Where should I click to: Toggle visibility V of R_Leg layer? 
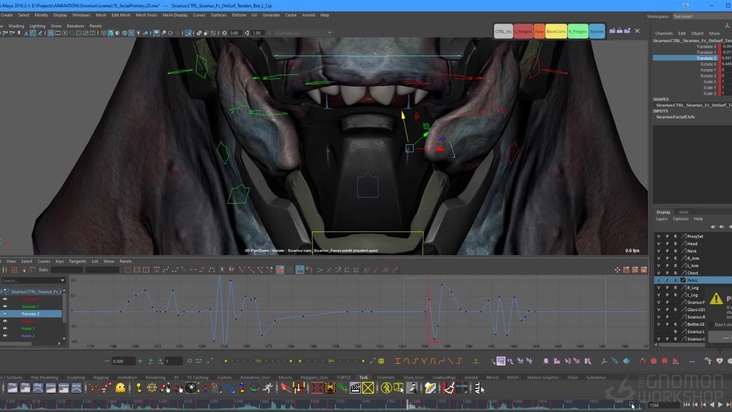659,288
